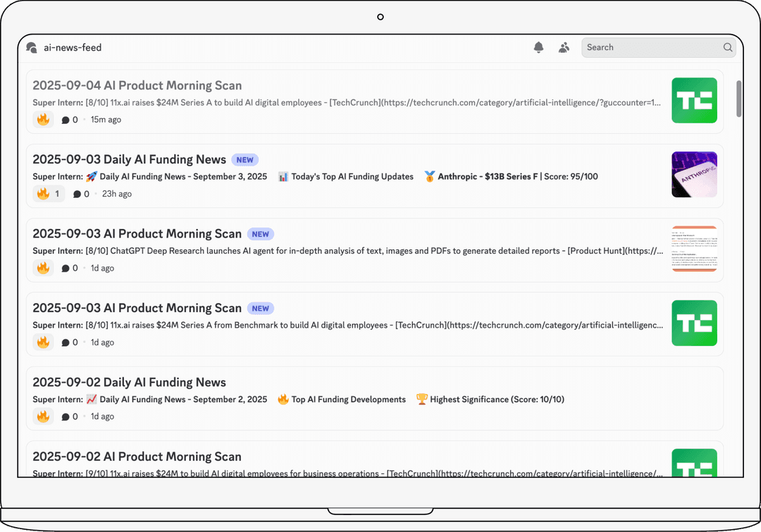
Task: Click comment icon on 2025-09-02 Daily AI Funding News
Action: tap(66, 416)
